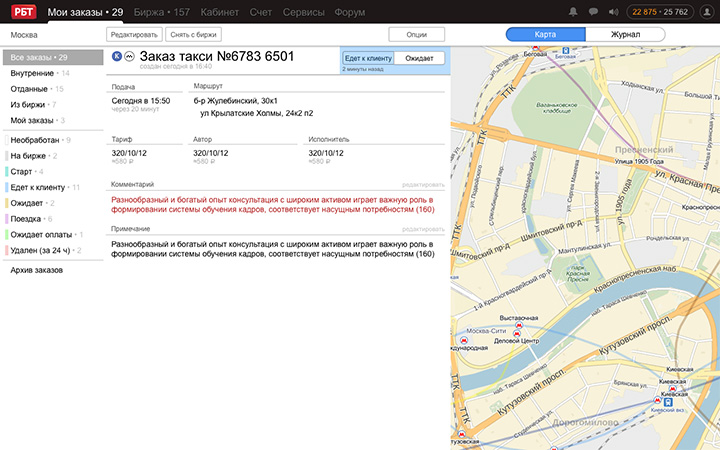Click pickup time Сегодня в 15:50
Screen dimensions: 720x450
click(141, 101)
